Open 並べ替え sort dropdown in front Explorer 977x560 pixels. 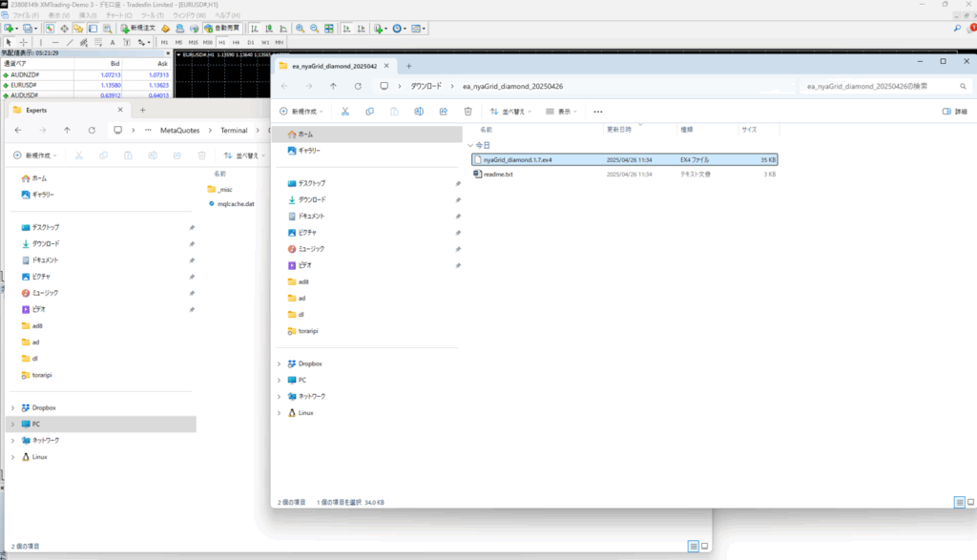(510, 112)
